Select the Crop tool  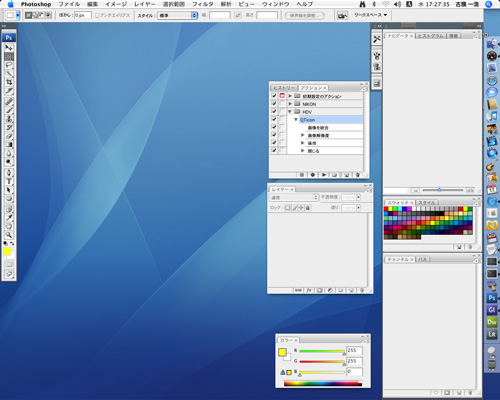[9, 82]
